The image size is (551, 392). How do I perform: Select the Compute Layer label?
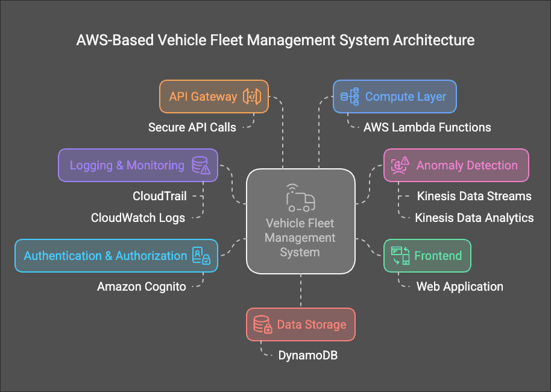[406, 96]
